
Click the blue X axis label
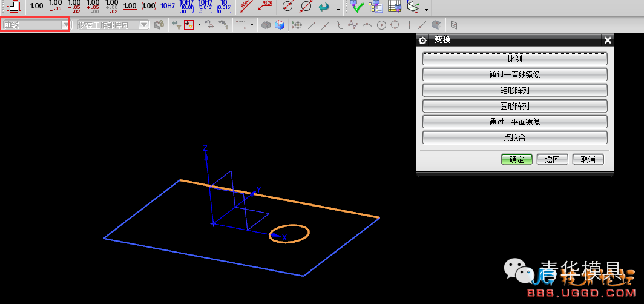[284, 237]
